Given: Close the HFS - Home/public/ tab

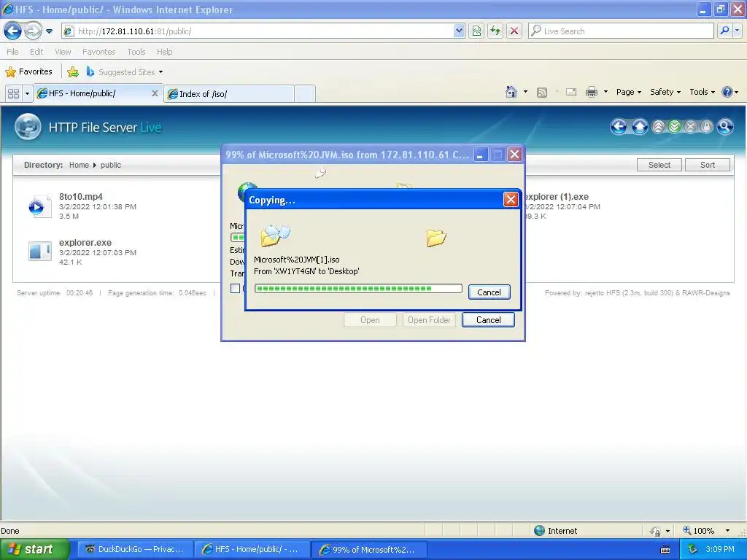Looking at the screenshot, I should click(155, 94).
